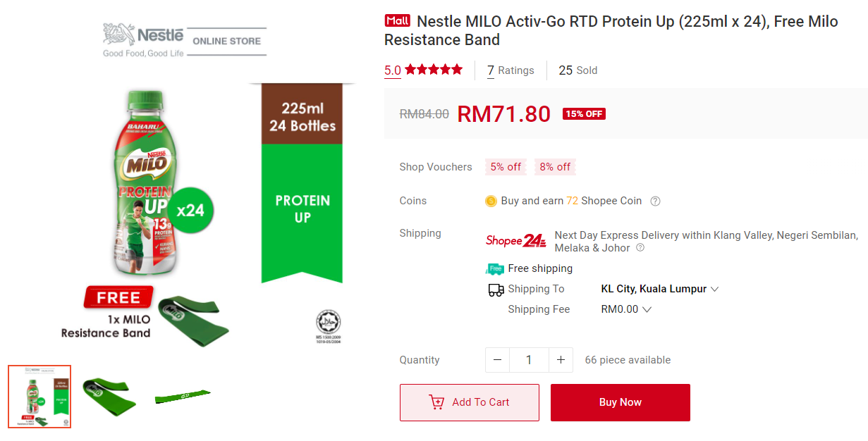The image size is (868, 441).
Task: Select the 8% off shop voucher
Action: point(555,167)
